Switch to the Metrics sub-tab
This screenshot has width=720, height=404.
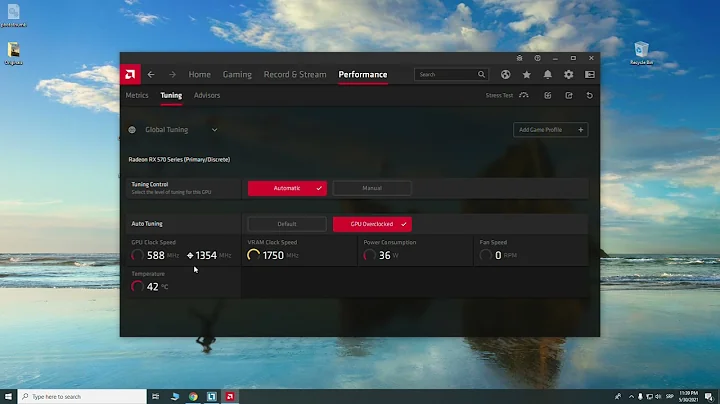[x=137, y=95]
